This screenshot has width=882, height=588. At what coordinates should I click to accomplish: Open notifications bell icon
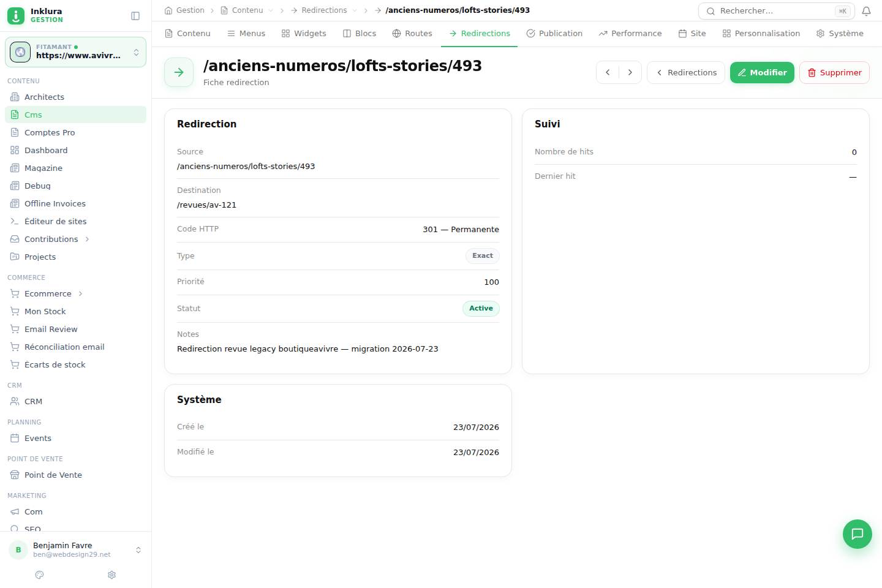866,11
